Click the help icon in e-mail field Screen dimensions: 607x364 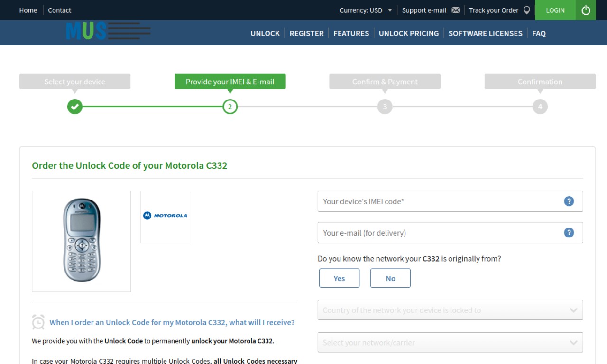569,232
